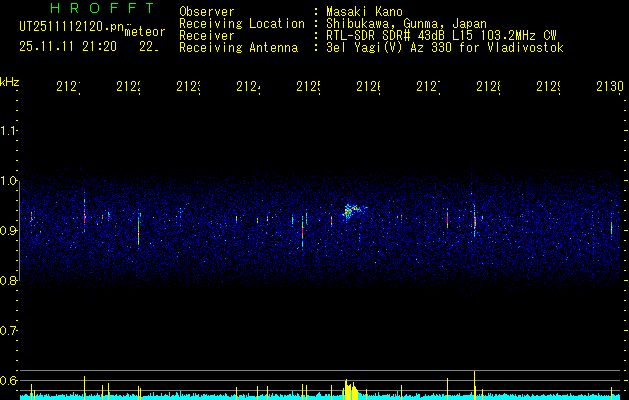Click the 'Observer' label

tap(207, 11)
